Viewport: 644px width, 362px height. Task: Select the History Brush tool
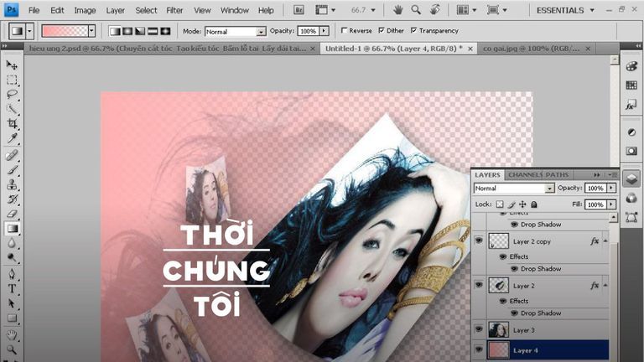(x=12, y=199)
